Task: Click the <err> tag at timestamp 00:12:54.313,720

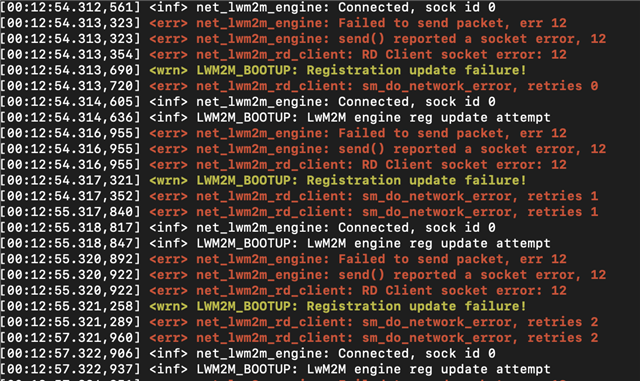Action: point(168,86)
